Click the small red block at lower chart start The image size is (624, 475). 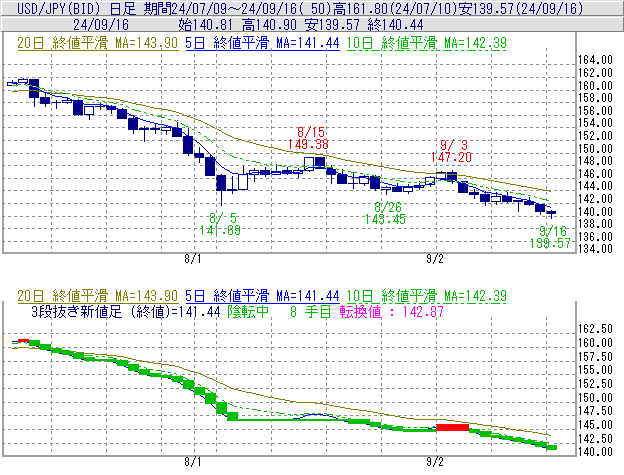23,341
